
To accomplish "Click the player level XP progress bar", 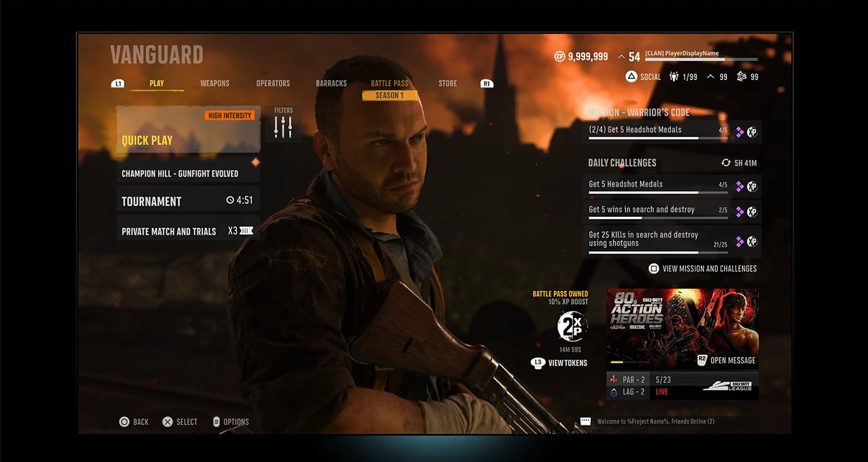I will pos(701,59).
